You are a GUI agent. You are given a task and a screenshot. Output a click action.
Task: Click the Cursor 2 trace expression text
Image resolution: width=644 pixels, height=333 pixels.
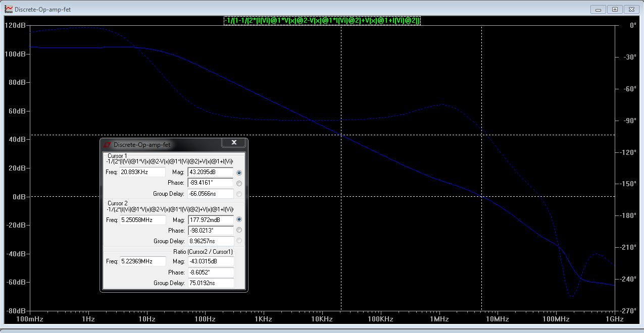click(170, 209)
